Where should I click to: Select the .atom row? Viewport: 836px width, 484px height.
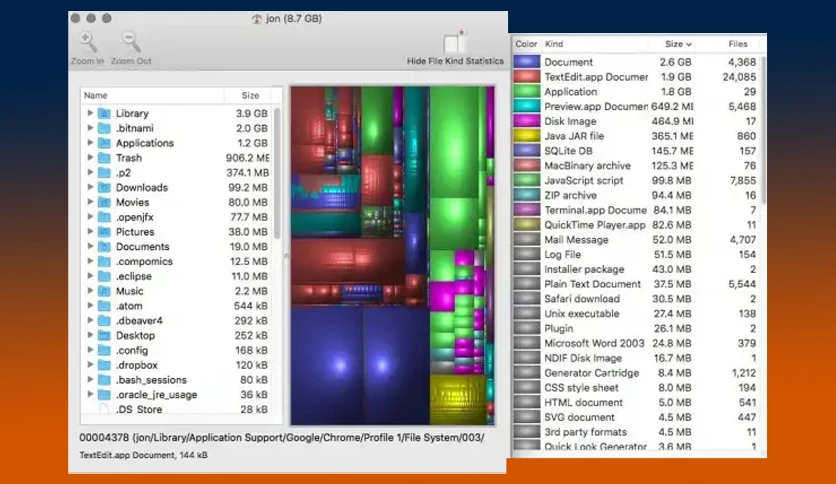tap(178, 306)
